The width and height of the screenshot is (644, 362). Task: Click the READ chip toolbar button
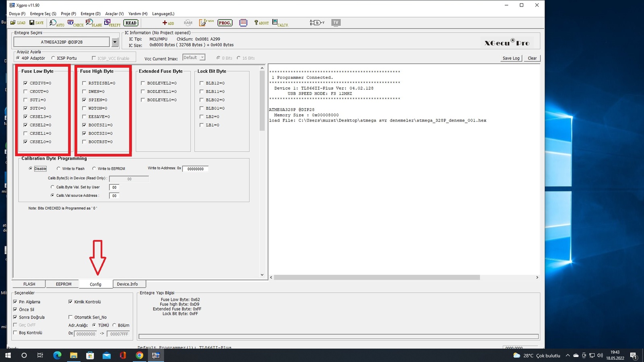coord(131,23)
